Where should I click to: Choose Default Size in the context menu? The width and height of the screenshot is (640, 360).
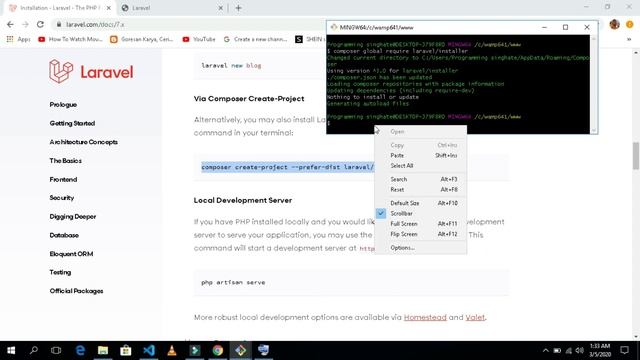tap(420, 203)
